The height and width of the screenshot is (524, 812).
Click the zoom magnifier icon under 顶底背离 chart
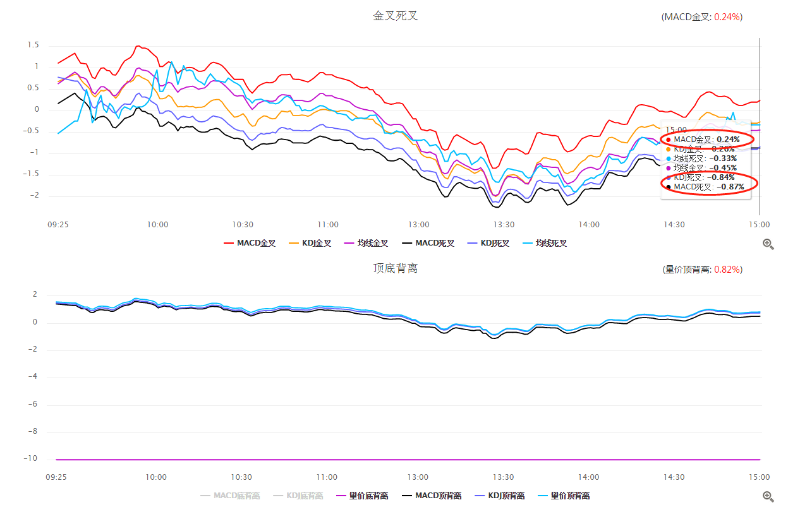coord(768,497)
